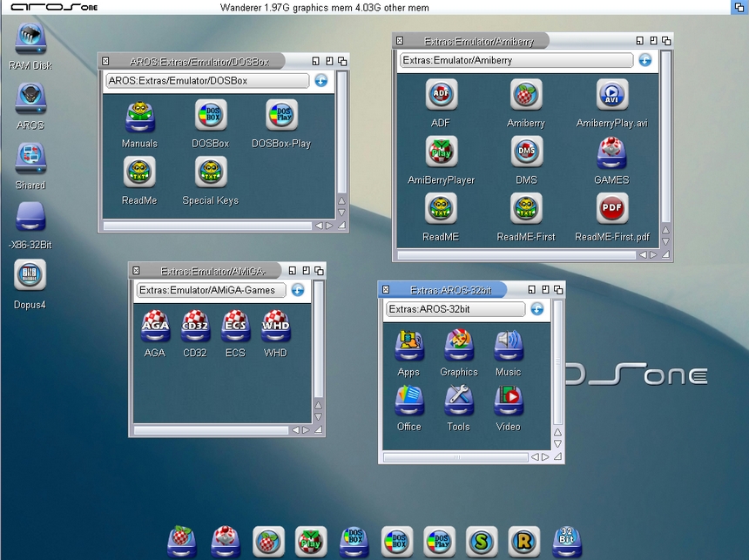
Task: Click the Extras:AROS-32bit path input field
Action: click(x=455, y=309)
